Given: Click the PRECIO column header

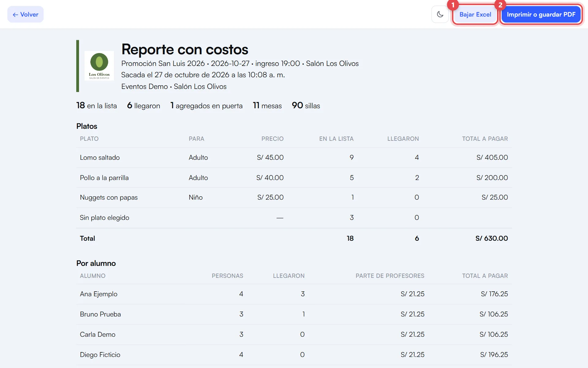Looking at the screenshot, I should 272,139.
